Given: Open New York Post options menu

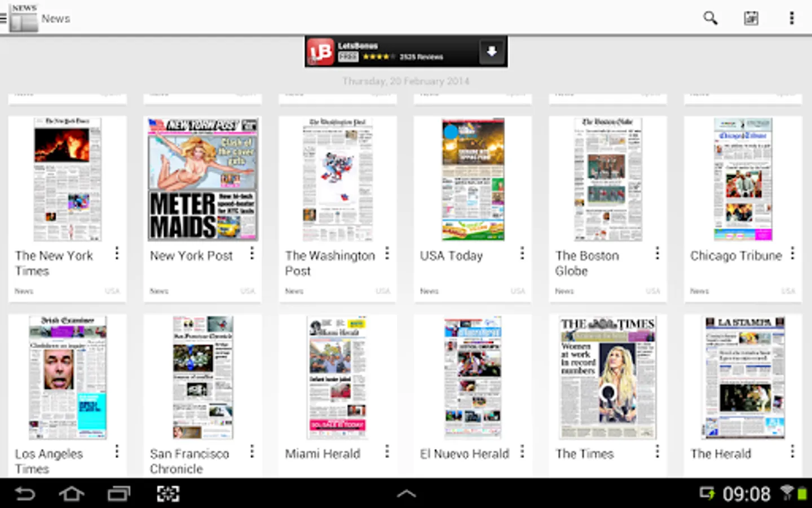Looking at the screenshot, I should [252, 253].
